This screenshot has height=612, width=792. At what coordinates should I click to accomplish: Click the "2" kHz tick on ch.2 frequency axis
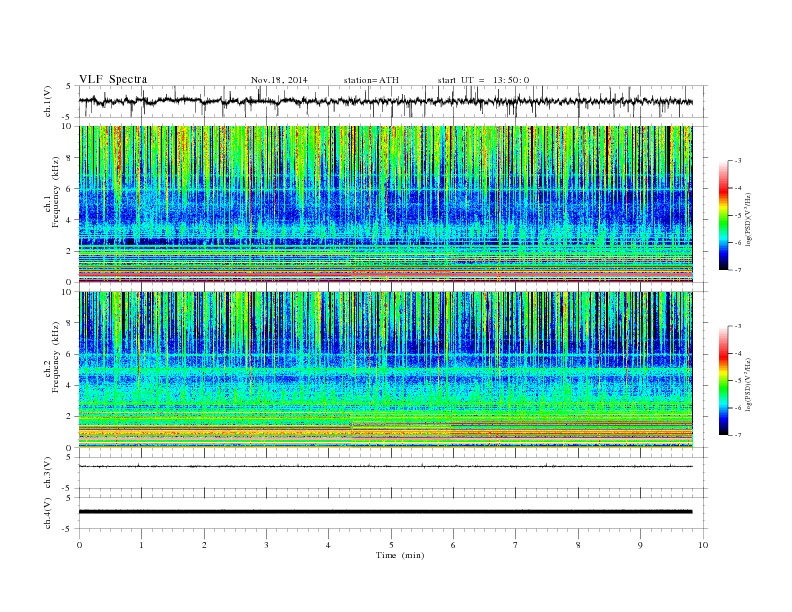coord(70,417)
